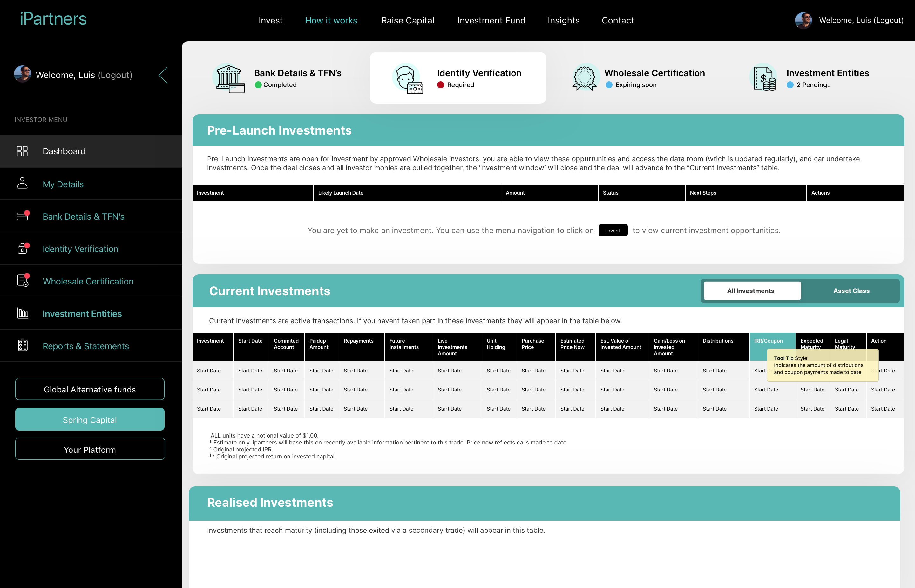The width and height of the screenshot is (915, 588).
Task: Open the Raise Capital menu item
Action: pos(407,20)
